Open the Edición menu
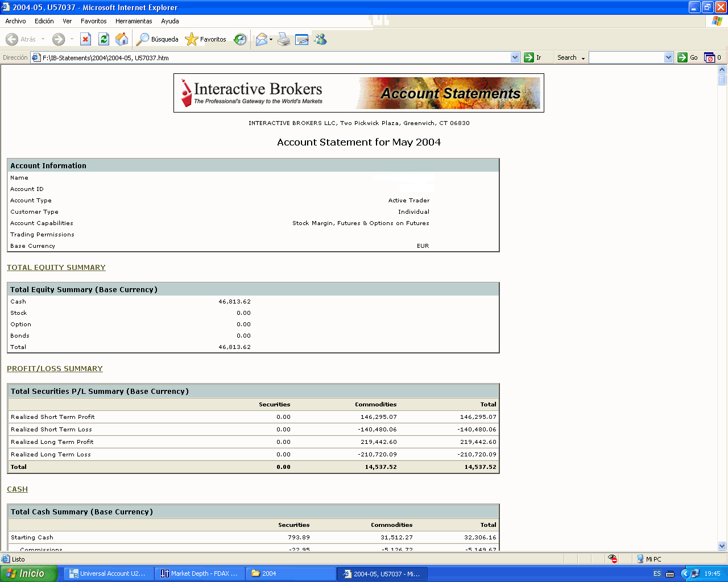The height and width of the screenshot is (582, 728). pos(44,21)
